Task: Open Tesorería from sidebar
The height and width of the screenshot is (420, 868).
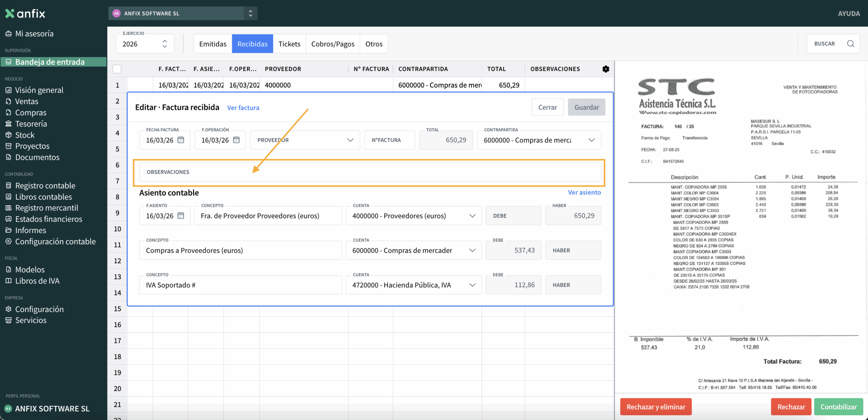Action: (x=31, y=124)
